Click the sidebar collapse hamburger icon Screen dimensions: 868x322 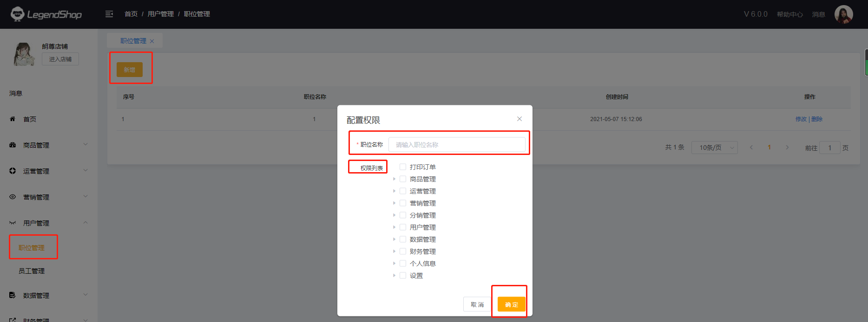(109, 14)
